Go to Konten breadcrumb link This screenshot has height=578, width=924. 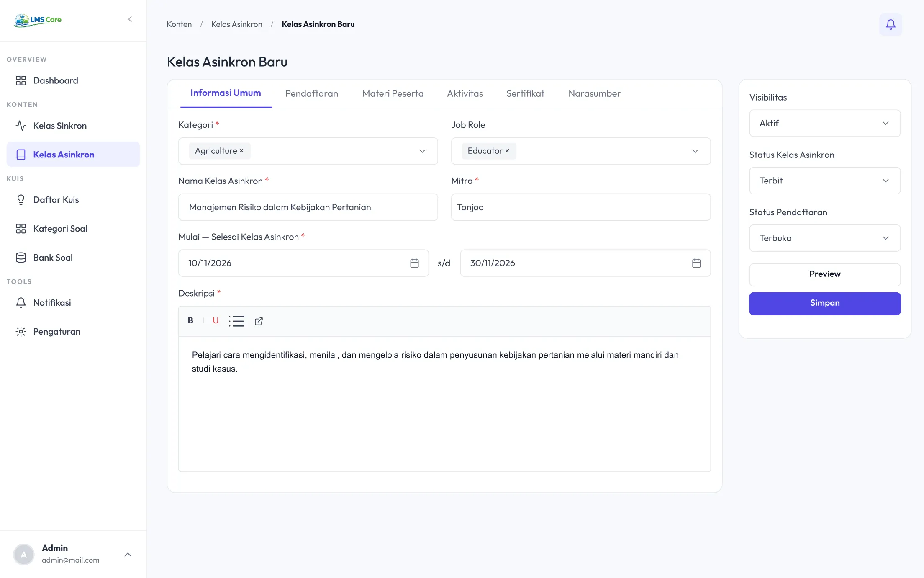tap(179, 24)
